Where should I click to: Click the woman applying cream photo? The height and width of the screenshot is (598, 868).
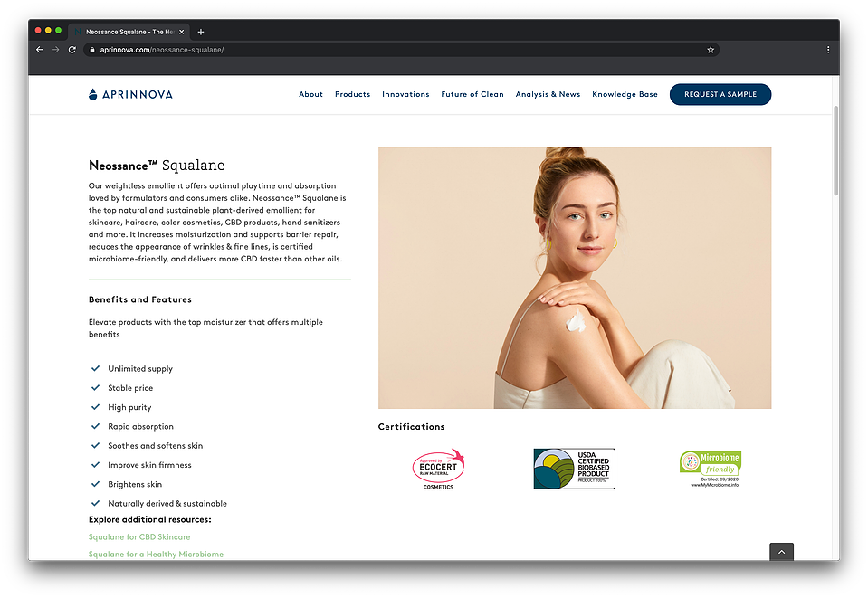point(575,278)
